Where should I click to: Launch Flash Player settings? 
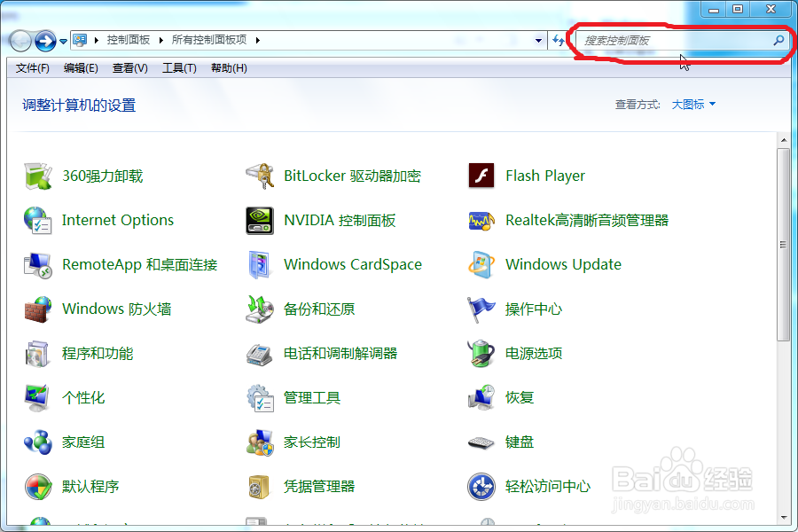545,176
